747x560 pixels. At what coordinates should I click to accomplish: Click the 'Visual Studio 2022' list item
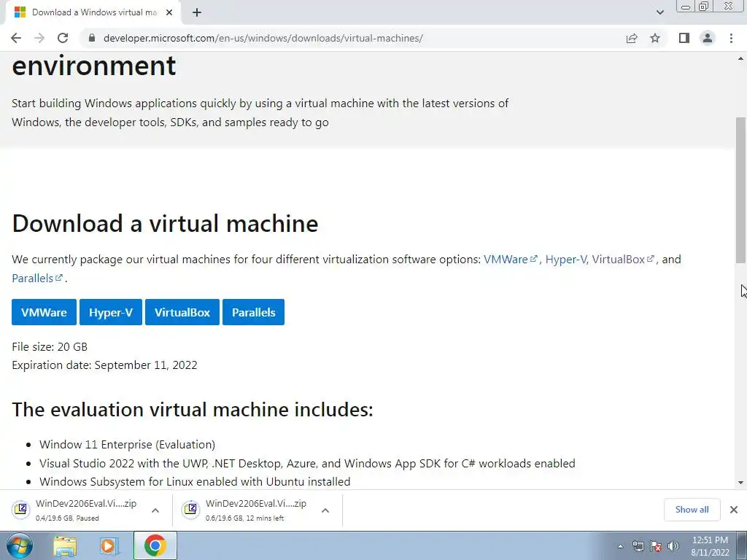tap(307, 463)
